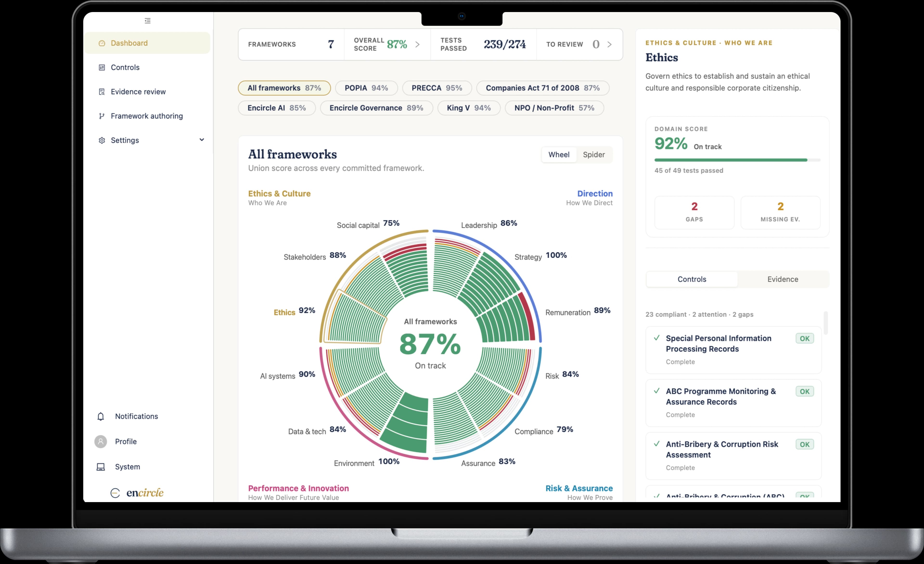The height and width of the screenshot is (564, 924).
Task: Open Special Personal Information Processing Records control
Action: (x=733, y=350)
